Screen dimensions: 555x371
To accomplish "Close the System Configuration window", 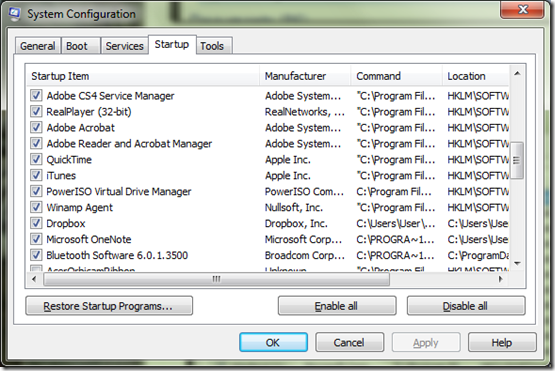I will pyautogui.click(x=522, y=9).
